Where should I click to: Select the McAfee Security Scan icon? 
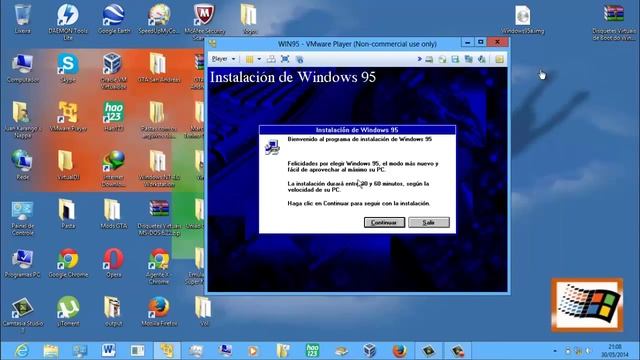pyautogui.click(x=204, y=21)
